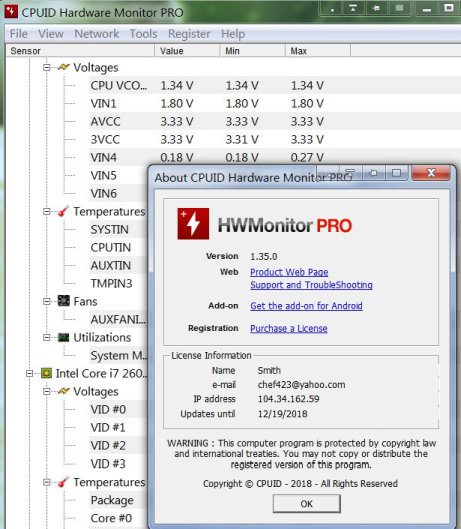Image resolution: width=461 pixels, height=529 pixels.
Task: Click the Temperatures thermometer icon above SYSTIN
Action: [63, 211]
